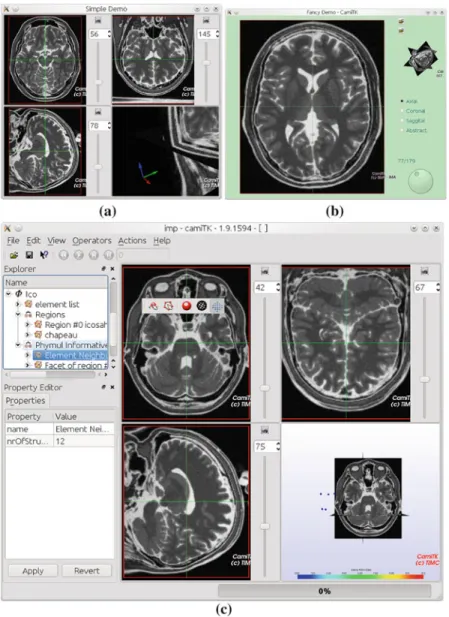Click the rotated brain 3D thumbnail in Fancy Demo

click(x=421, y=58)
